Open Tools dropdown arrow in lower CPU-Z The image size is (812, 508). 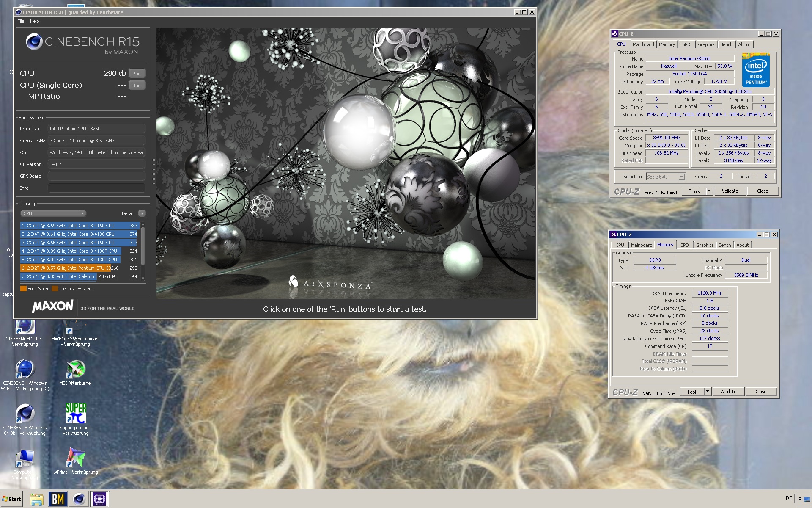708,392
